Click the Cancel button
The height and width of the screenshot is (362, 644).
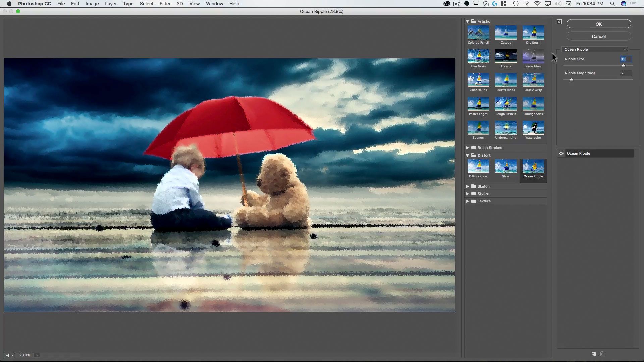(x=598, y=36)
